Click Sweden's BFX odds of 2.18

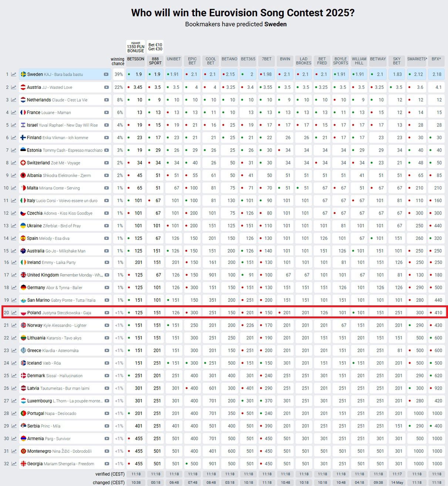(x=437, y=74)
